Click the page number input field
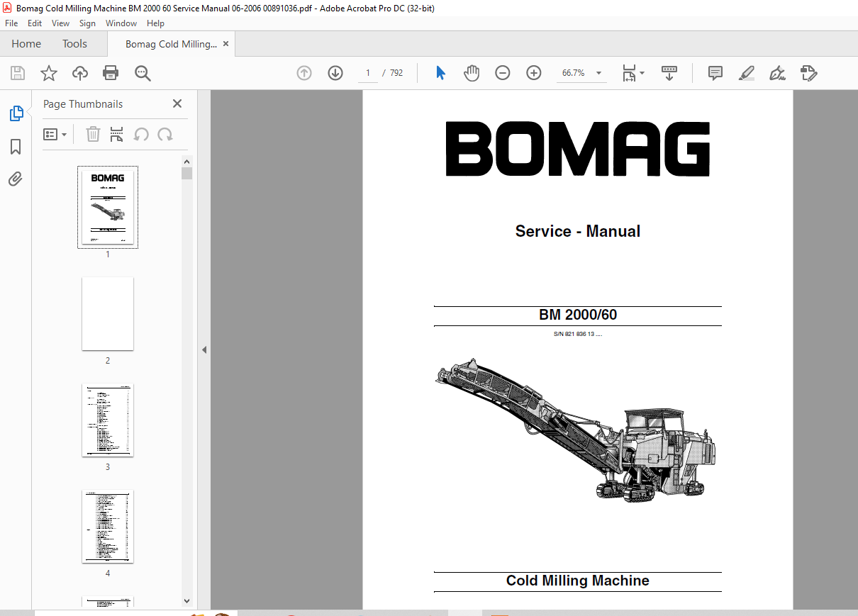This screenshot has width=858, height=616. [x=368, y=73]
